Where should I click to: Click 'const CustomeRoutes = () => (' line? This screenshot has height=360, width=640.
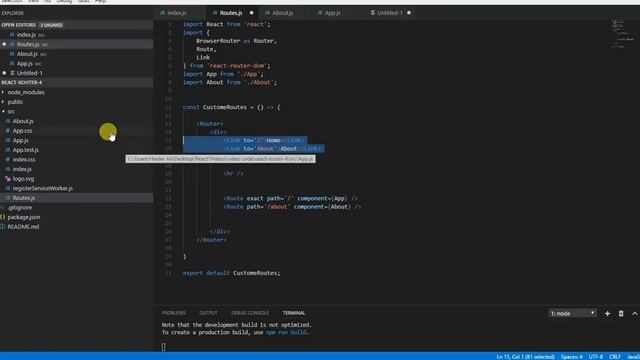pyautogui.click(x=231, y=107)
